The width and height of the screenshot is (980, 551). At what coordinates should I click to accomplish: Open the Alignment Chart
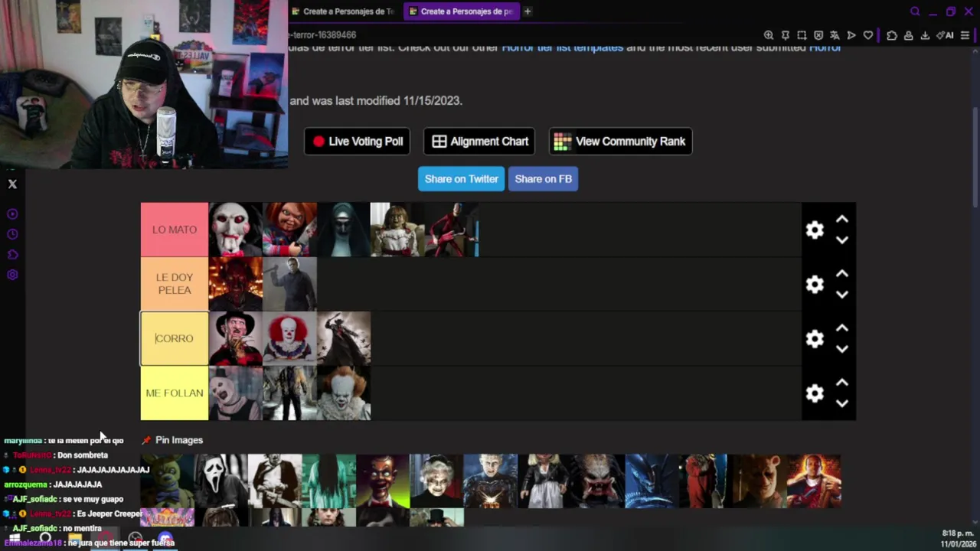click(479, 141)
